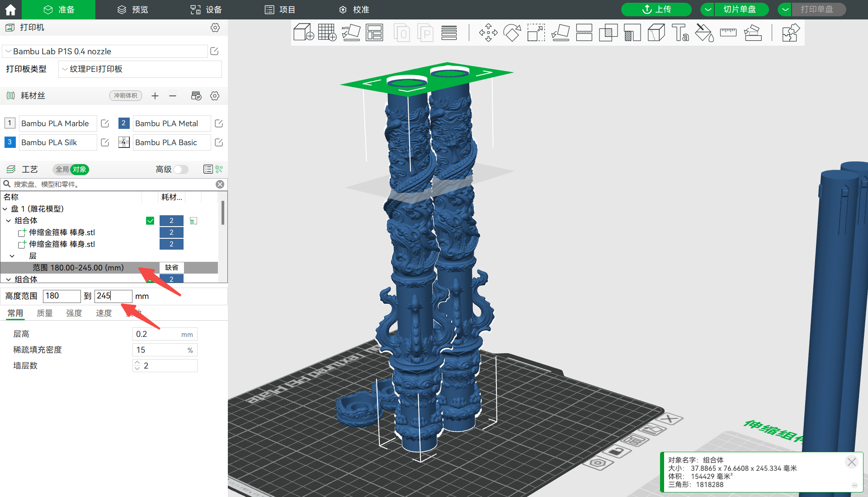Select the Cut tool
This screenshot has width=868, height=497.
pos(584,33)
